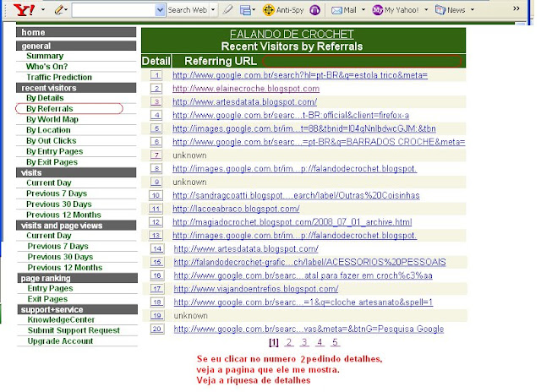Expand the News dropdown arrow

[473, 10]
